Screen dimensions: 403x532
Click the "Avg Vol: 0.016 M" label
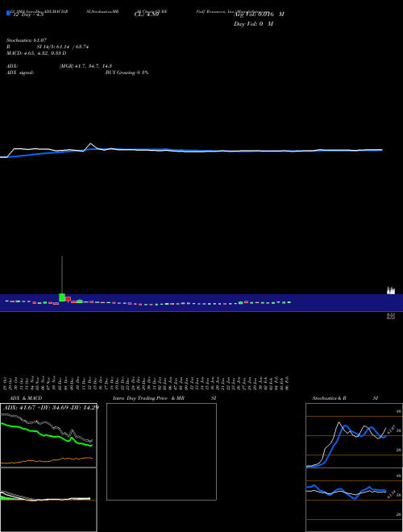pos(259,15)
